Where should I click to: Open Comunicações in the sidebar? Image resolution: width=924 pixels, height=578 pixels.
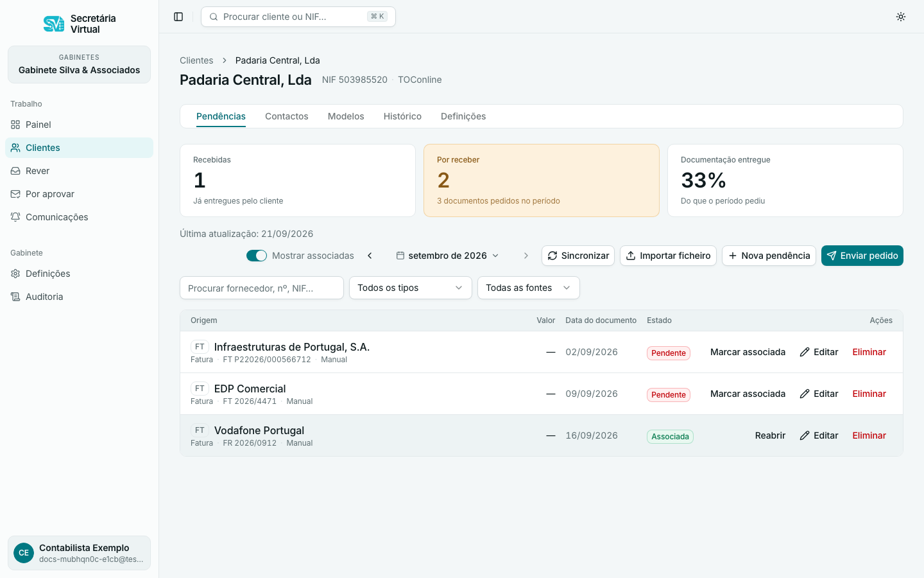80,217
